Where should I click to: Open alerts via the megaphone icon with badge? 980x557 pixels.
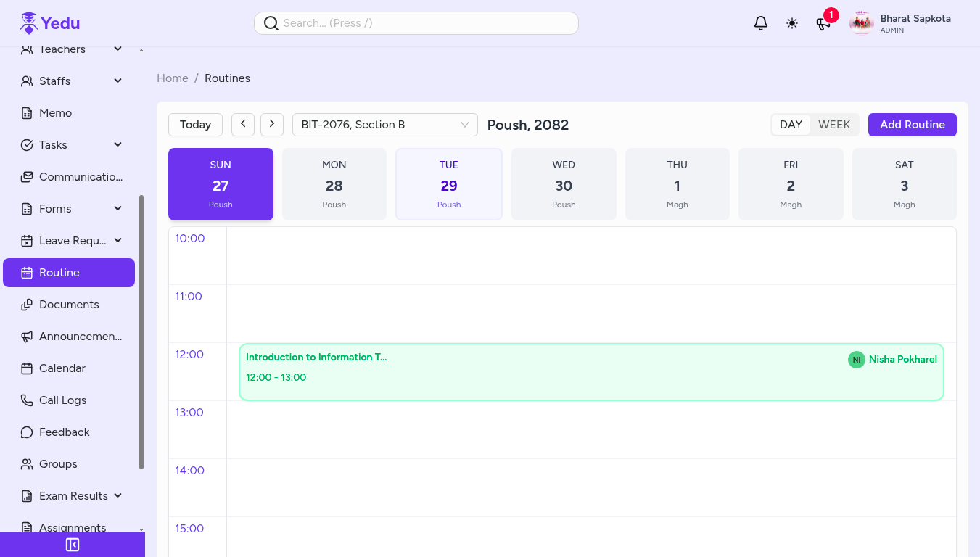pos(823,24)
